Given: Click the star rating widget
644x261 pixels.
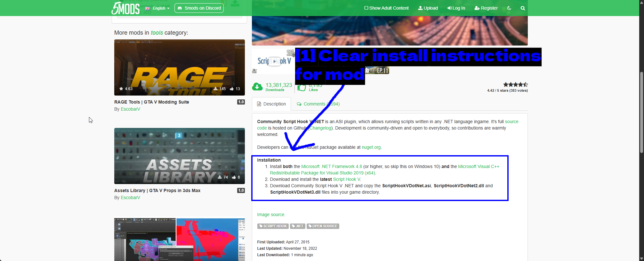Looking at the screenshot, I should [x=515, y=85].
